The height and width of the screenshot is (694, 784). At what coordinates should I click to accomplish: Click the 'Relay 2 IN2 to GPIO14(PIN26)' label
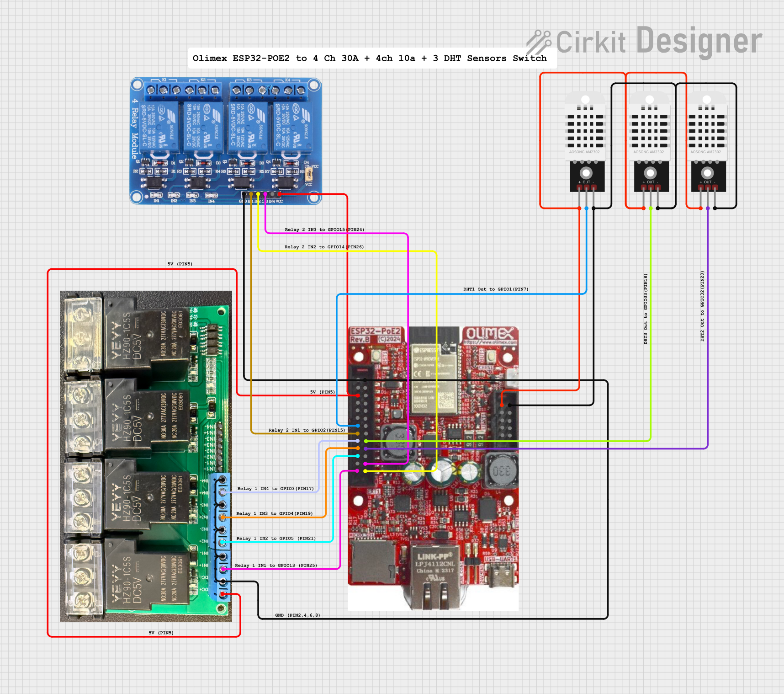[324, 247]
